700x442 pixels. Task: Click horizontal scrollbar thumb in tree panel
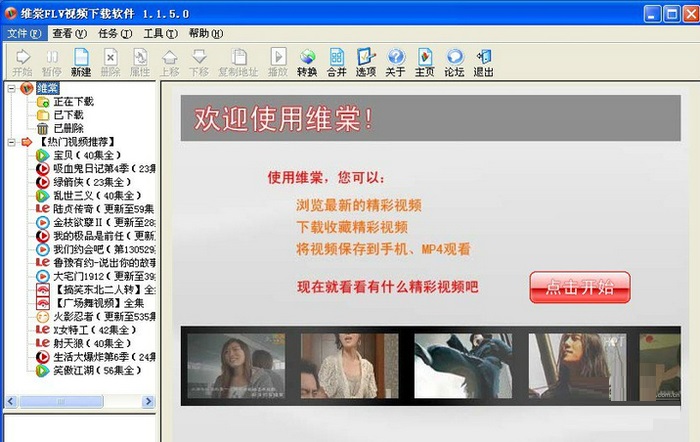tap(61, 401)
